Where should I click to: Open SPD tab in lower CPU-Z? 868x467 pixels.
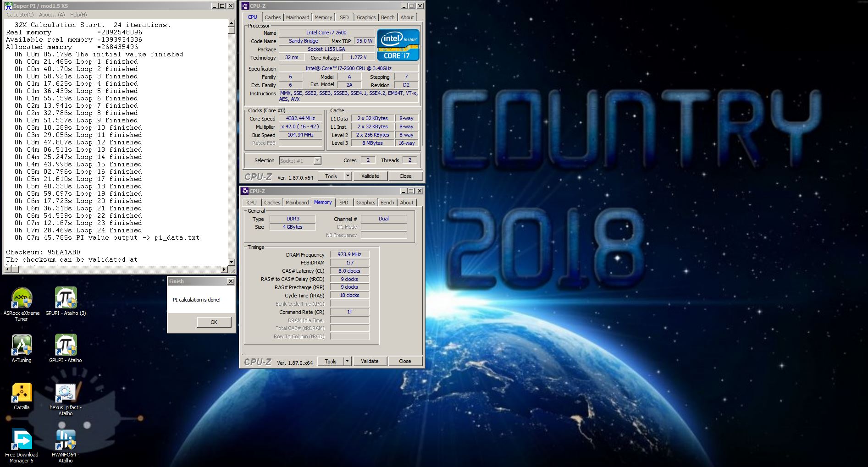[x=344, y=203]
